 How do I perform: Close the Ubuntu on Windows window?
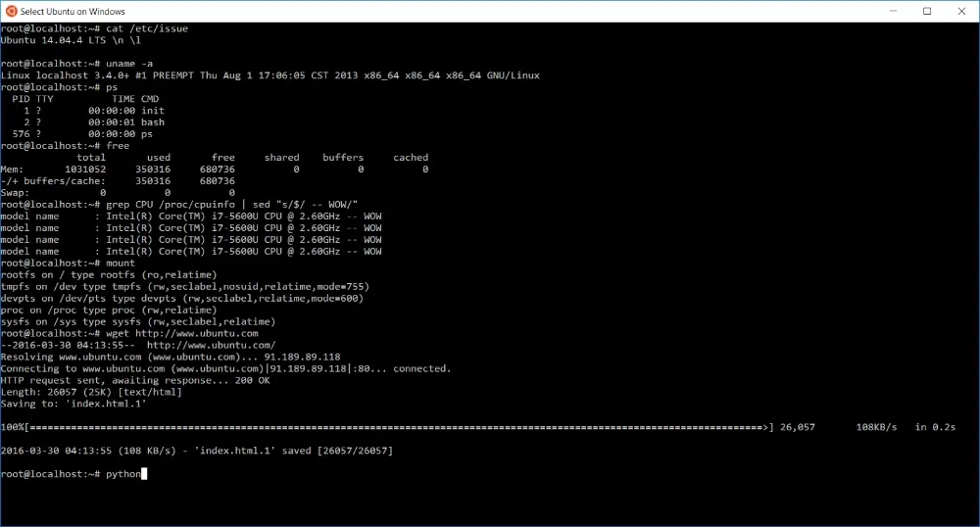click(x=961, y=11)
